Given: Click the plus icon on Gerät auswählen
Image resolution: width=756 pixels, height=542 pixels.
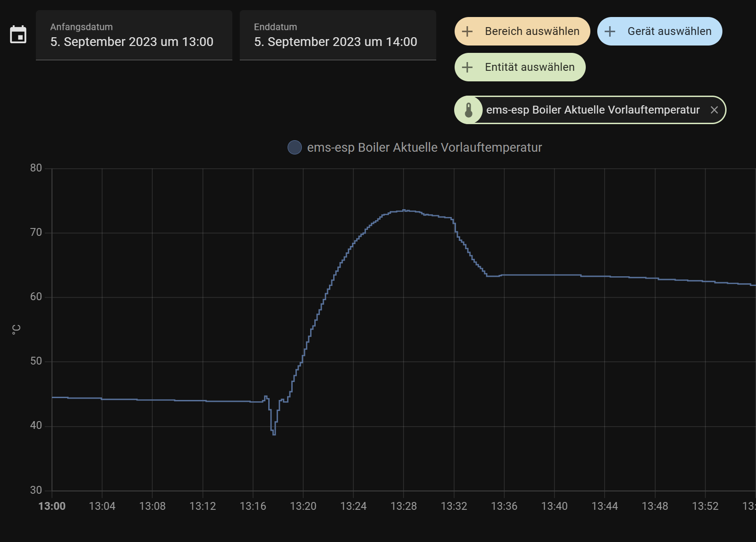Looking at the screenshot, I should (610, 31).
